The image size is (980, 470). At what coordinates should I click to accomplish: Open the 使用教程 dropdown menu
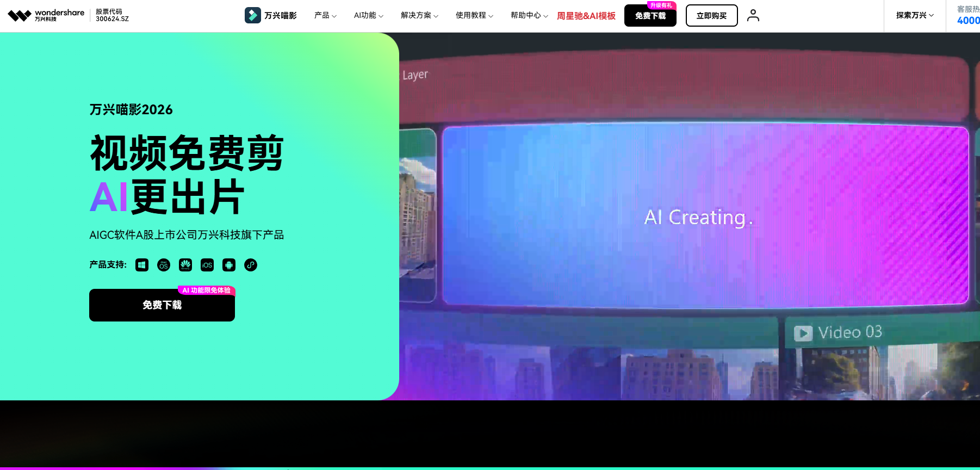point(474,15)
